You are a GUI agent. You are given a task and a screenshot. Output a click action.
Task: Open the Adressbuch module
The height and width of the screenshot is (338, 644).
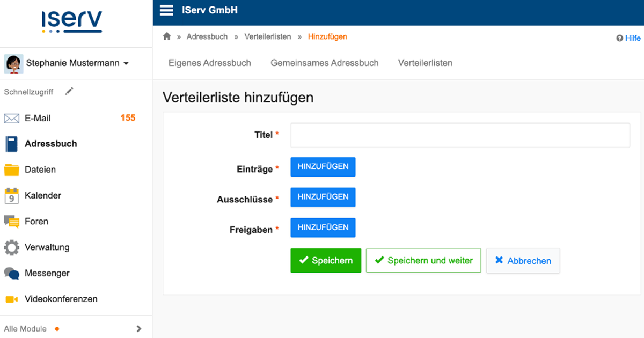(x=51, y=144)
